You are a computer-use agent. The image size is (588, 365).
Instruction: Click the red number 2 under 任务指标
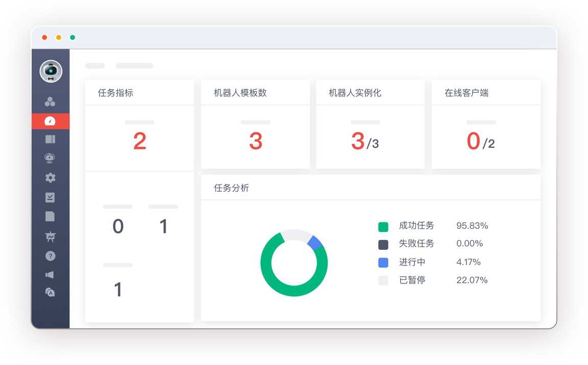coord(139,141)
